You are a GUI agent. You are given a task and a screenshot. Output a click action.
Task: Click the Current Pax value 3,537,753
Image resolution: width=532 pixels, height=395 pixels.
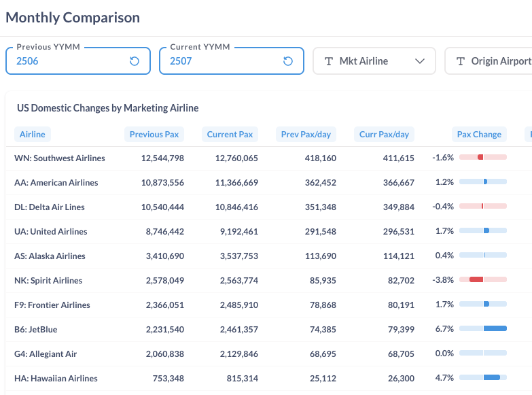(239, 256)
